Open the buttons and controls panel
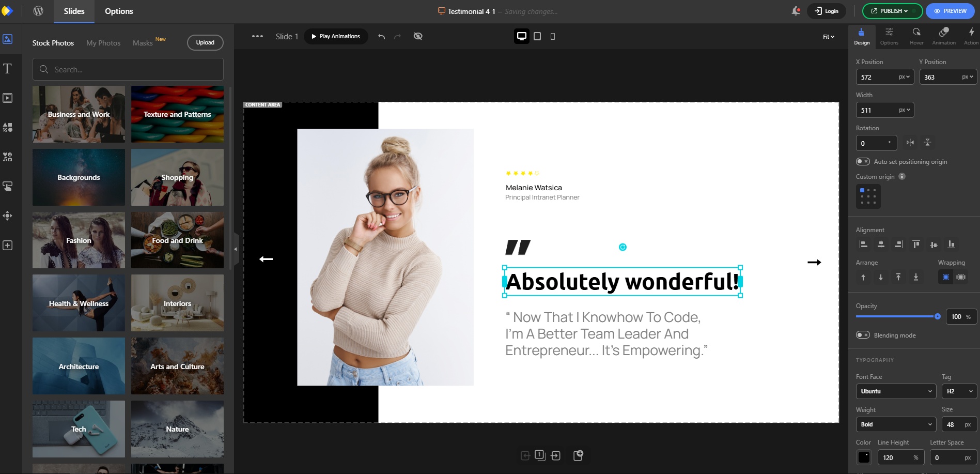The image size is (980, 474). 8,186
